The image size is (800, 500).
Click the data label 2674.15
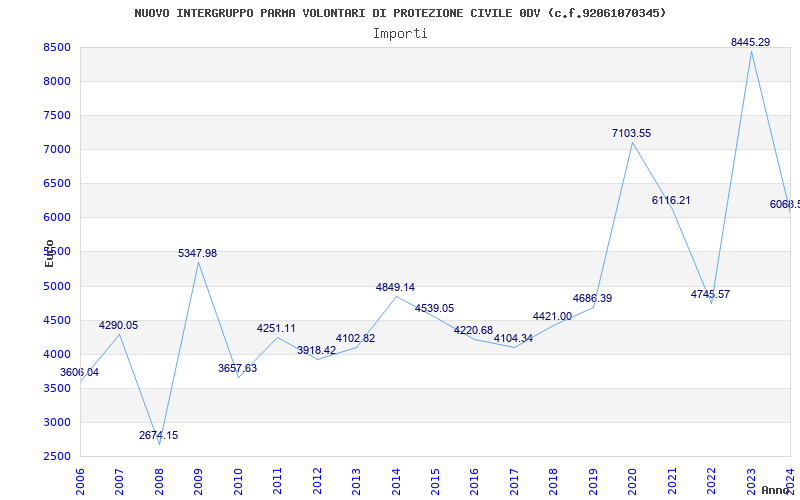tap(158, 435)
